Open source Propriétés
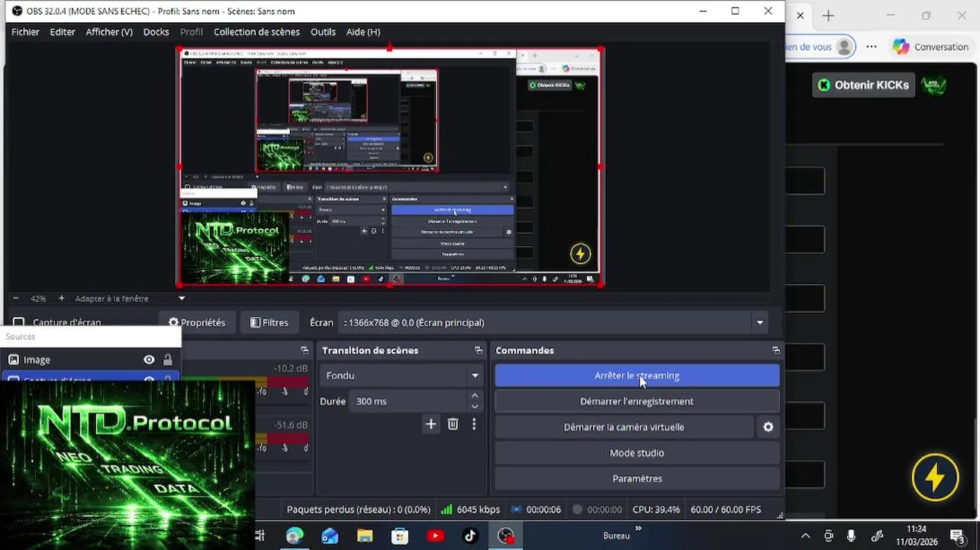The height and width of the screenshot is (550, 980). coord(197,322)
